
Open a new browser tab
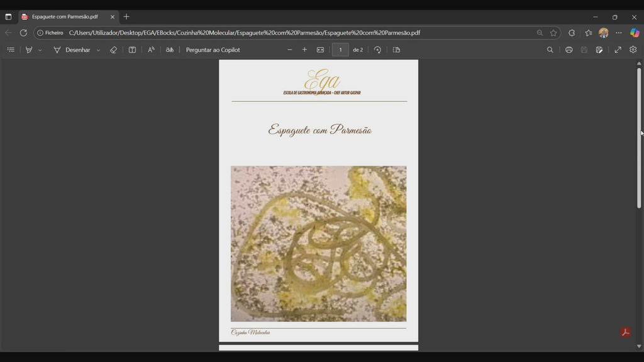[x=126, y=17]
